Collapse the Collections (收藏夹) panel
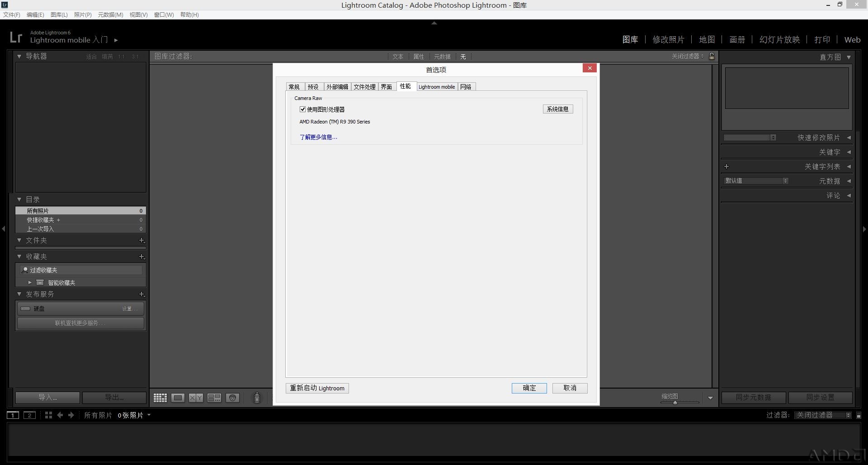The width and height of the screenshot is (868, 465). (x=19, y=256)
